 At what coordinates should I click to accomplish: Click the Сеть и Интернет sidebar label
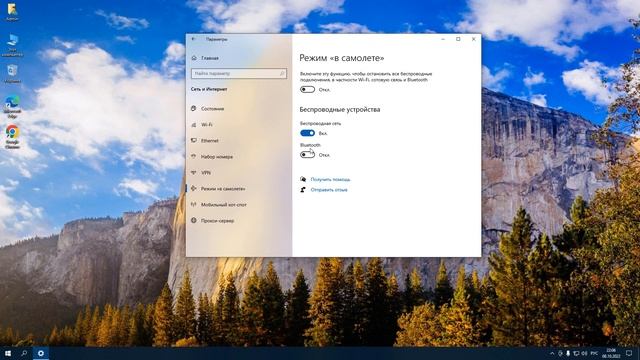point(209,89)
